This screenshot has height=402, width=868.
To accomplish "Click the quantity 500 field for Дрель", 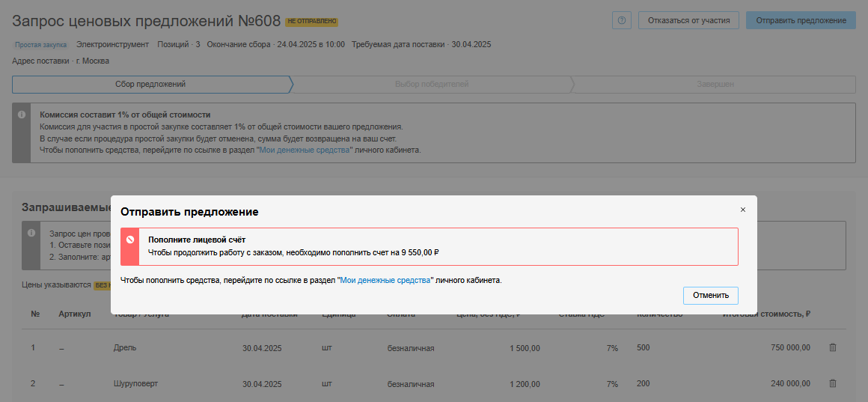I will (x=644, y=348).
